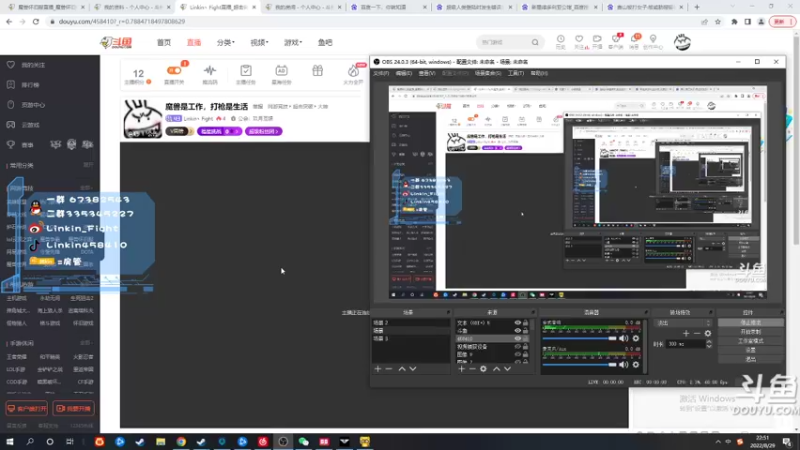Toggle visibility eye of fifth source row
The width and height of the screenshot is (800, 450).
[x=518, y=354]
